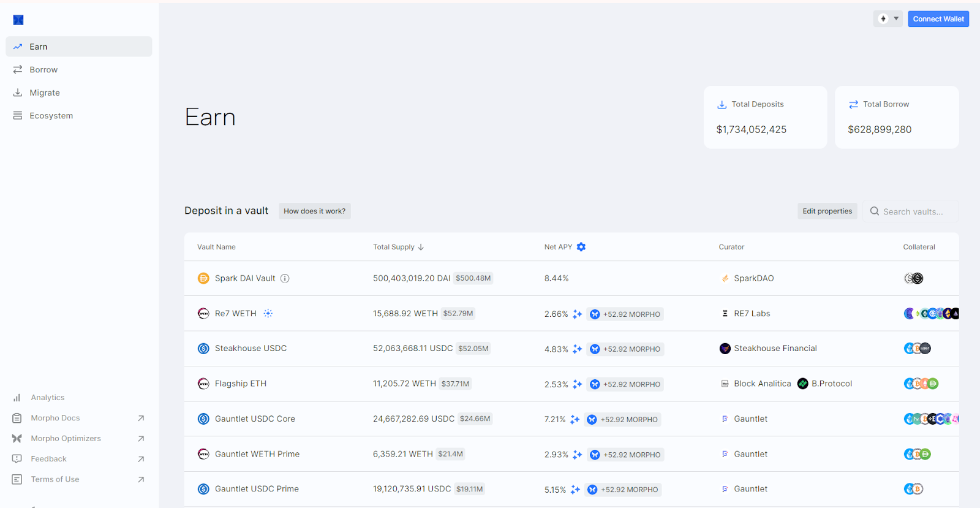Sort by the Total Supply column

click(399, 247)
